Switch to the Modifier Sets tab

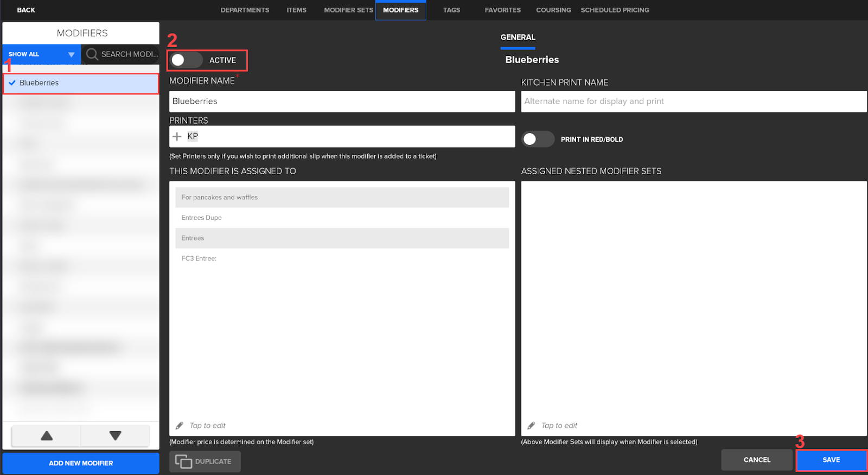pos(348,10)
